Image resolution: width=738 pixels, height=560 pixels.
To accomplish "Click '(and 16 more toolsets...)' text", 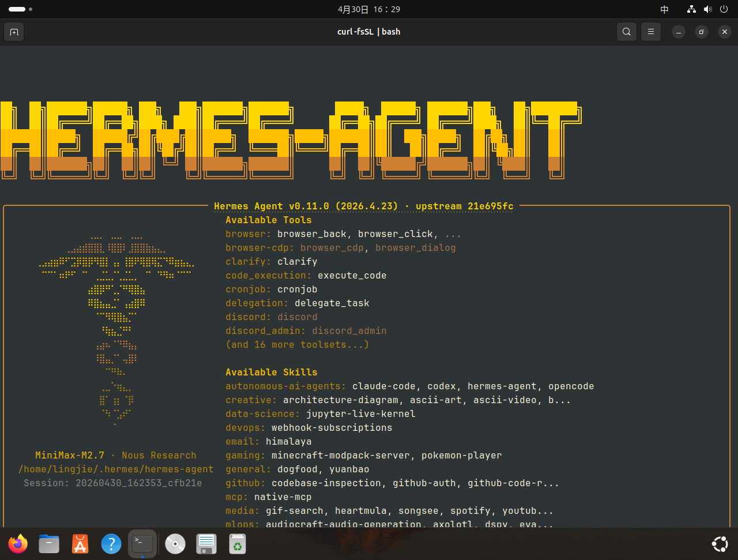I will (298, 344).
